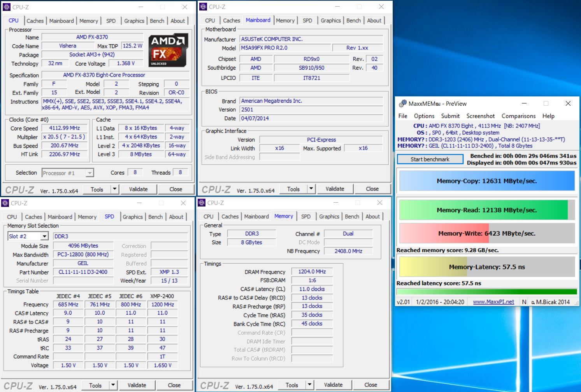Click the Part Number field showing CL11-11-11 D3-2400
This screenshot has width=581, height=392.
click(x=83, y=272)
